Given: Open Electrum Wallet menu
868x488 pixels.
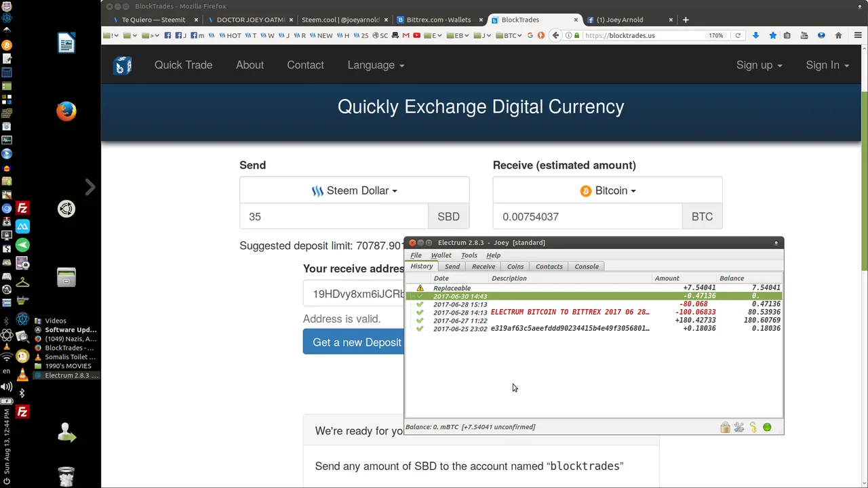Looking at the screenshot, I should pos(441,256).
